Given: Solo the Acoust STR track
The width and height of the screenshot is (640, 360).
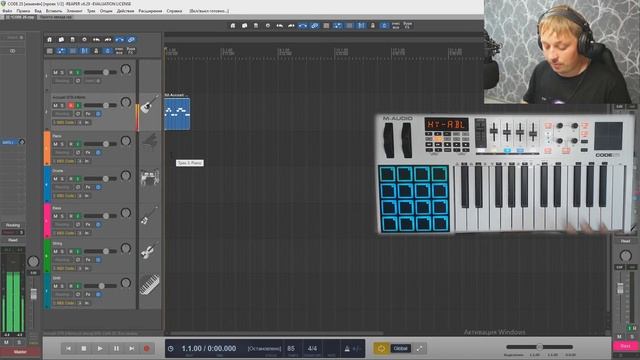Looking at the screenshot, I should 62,105.
